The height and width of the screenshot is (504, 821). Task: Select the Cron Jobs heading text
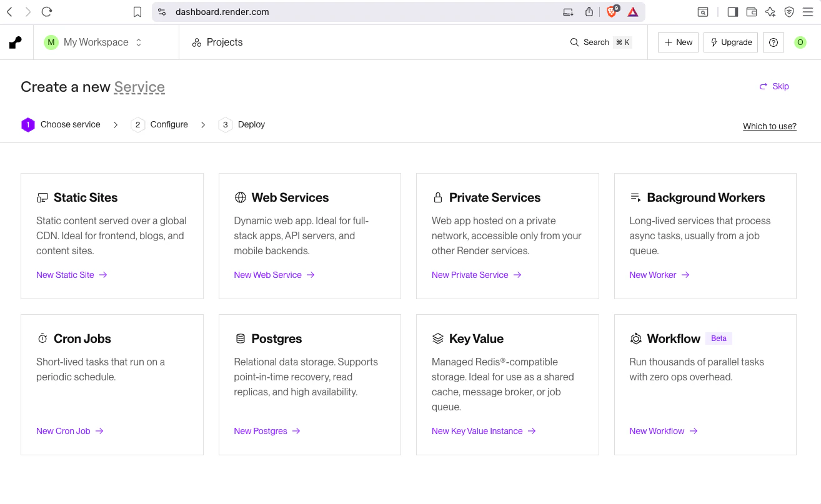coord(82,338)
